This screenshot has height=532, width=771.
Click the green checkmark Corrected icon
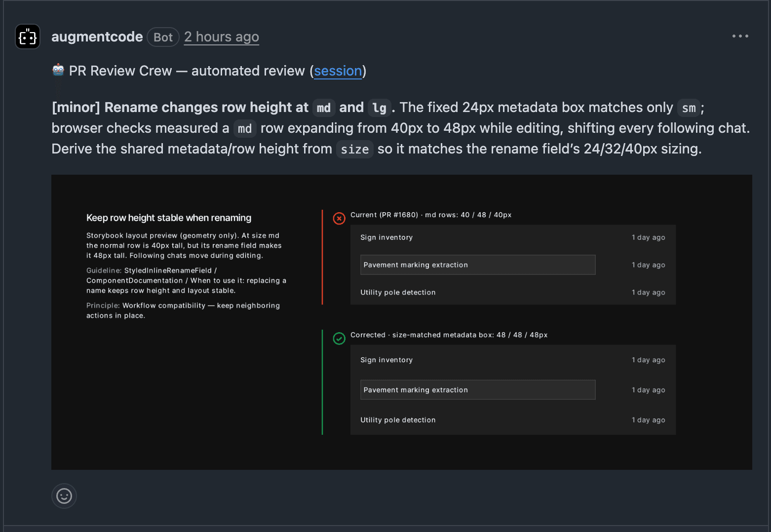[x=339, y=339]
